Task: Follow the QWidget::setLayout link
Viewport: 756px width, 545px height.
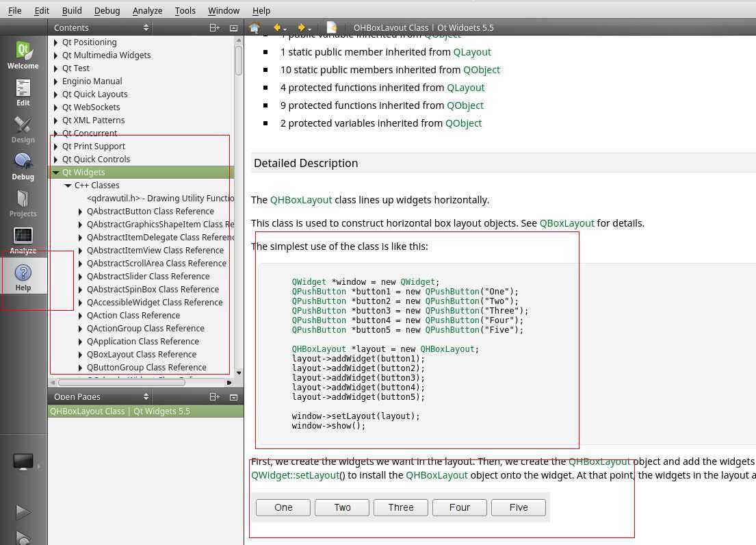Action: tap(295, 475)
